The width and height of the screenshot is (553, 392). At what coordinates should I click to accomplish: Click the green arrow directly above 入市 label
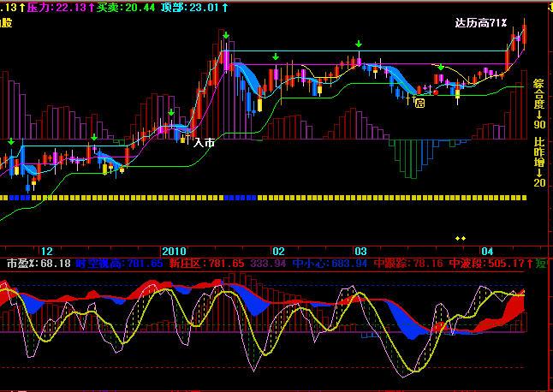point(171,112)
